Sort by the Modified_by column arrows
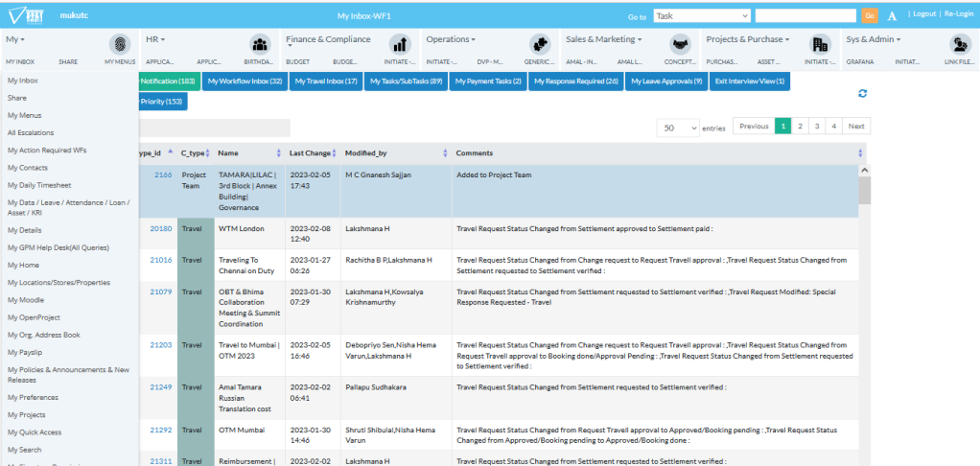Image resolution: width=980 pixels, height=466 pixels. (445, 153)
